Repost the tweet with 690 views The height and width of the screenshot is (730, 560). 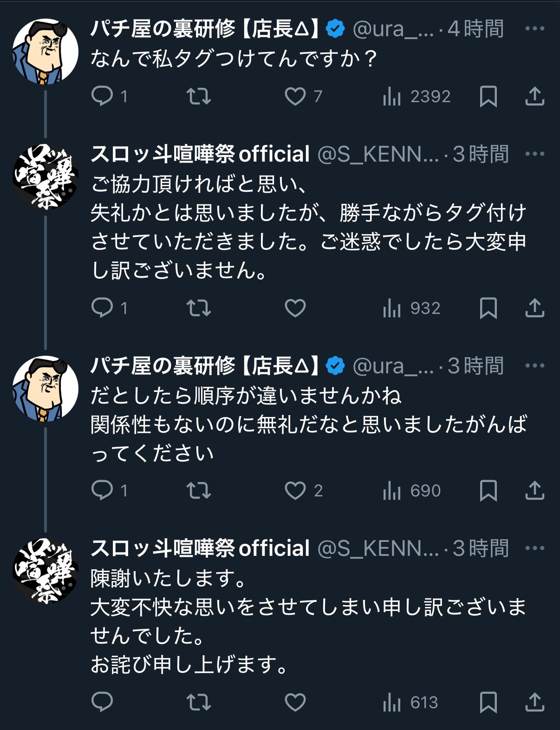(x=198, y=490)
